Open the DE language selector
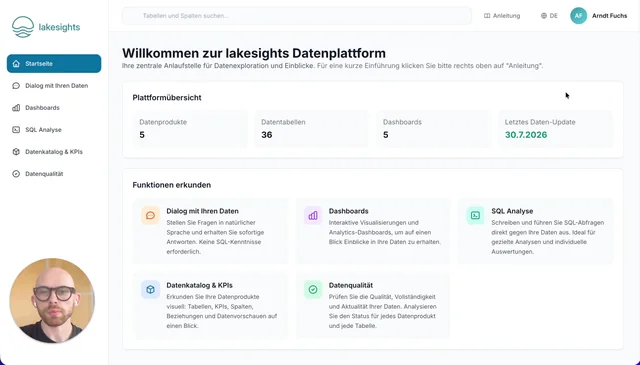This screenshot has height=365, width=640. 549,16
